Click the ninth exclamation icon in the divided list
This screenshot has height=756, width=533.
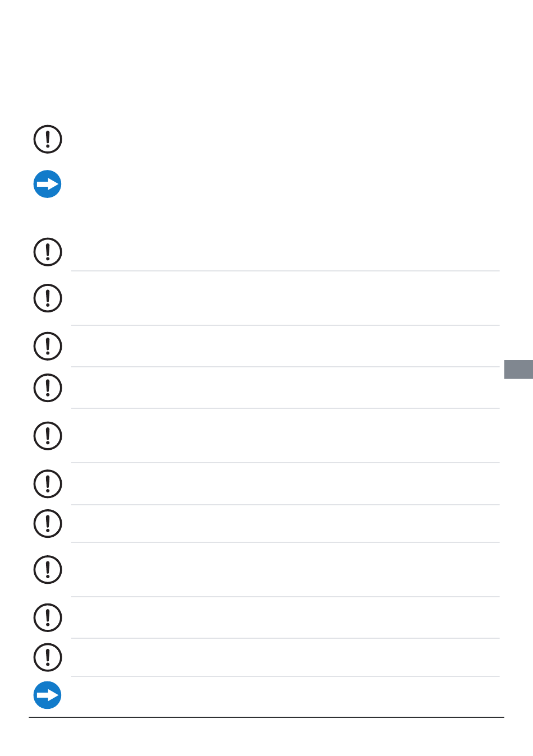click(48, 617)
